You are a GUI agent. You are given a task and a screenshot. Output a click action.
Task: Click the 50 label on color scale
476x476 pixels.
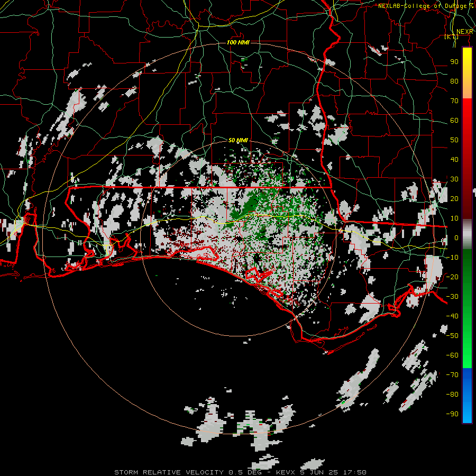[454, 140]
